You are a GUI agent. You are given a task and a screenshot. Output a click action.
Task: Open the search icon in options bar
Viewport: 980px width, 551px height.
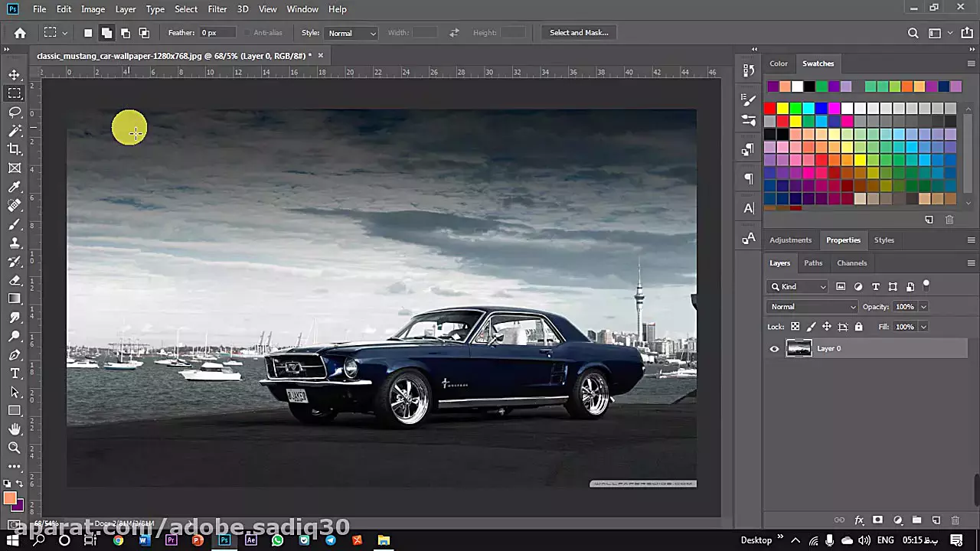tap(913, 33)
